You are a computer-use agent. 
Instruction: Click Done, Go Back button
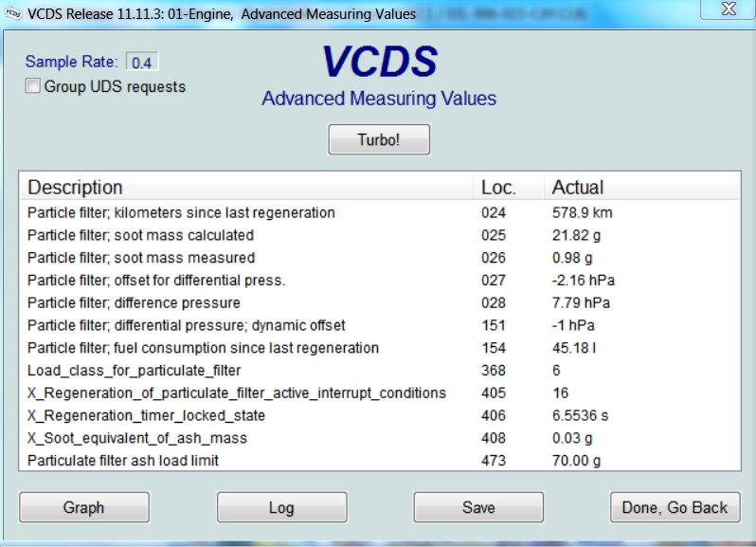coord(674,507)
